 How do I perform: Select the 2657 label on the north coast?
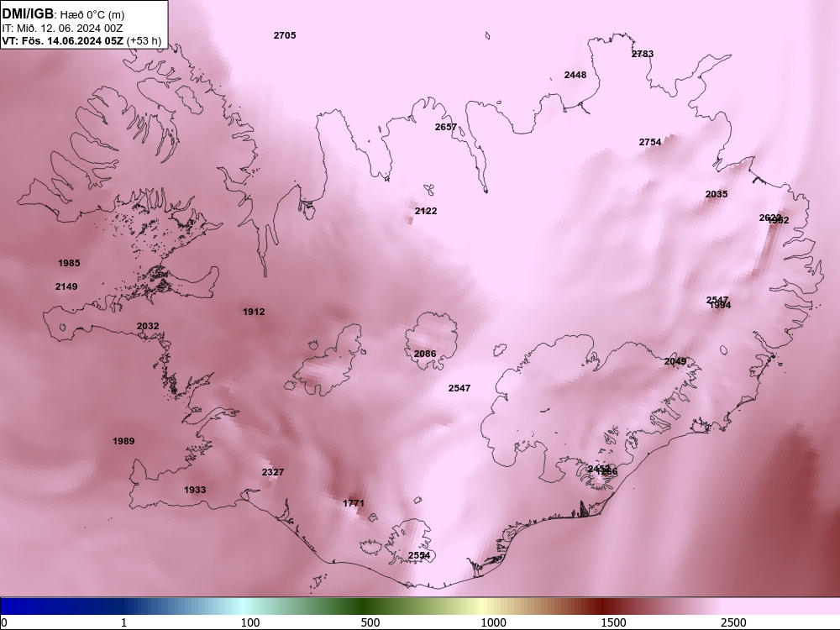coord(446,127)
